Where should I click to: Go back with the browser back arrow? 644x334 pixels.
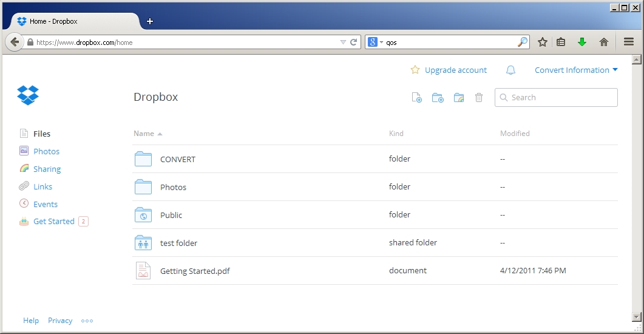click(15, 42)
